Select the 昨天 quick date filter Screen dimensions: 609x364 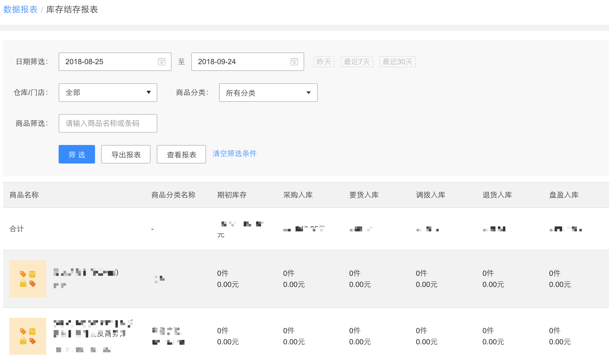point(324,62)
